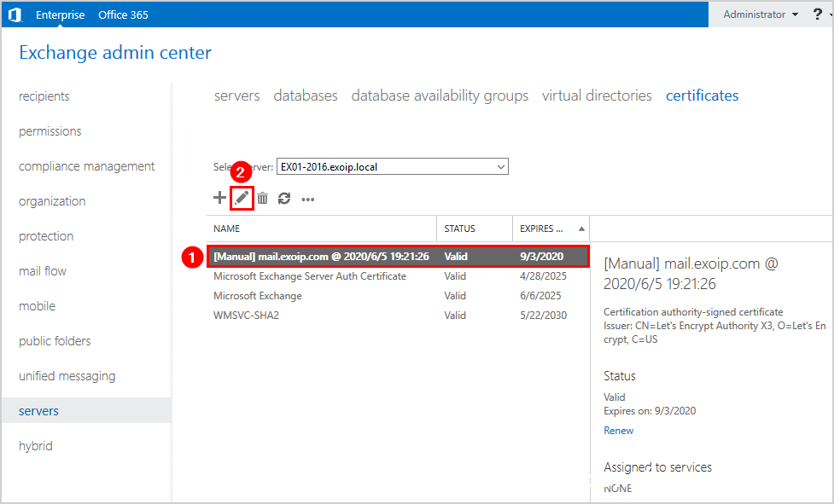The height and width of the screenshot is (504, 834).
Task: Open the certificates tab
Action: click(702, 96)
